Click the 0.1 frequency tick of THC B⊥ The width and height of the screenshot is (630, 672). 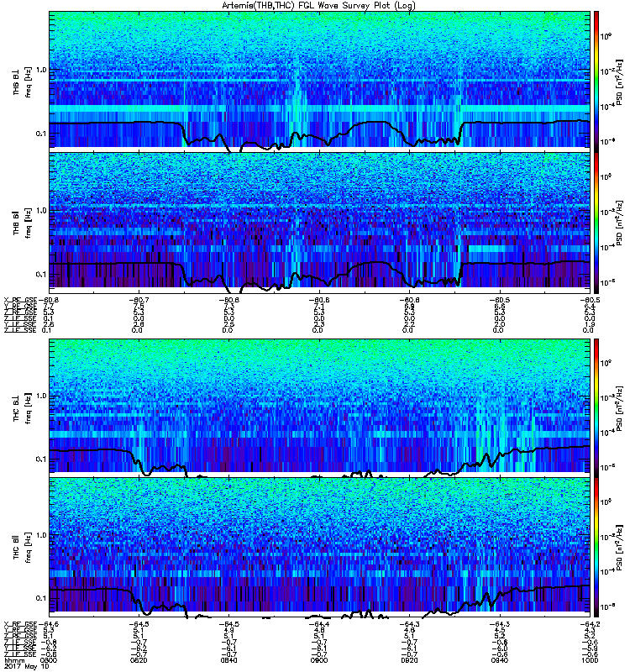tap(41, 459)
